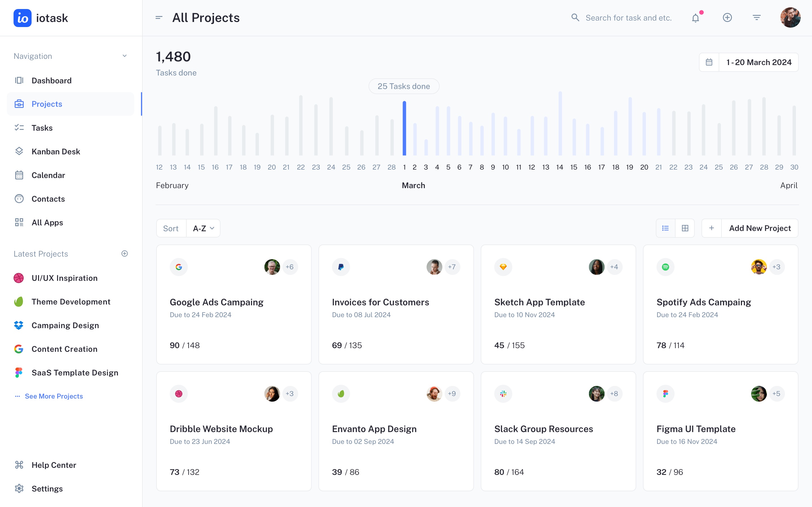The width and height of the screenshot is (812, 507).
Task: Go to Kanban Desk in navigation
Action: [56, 152]
